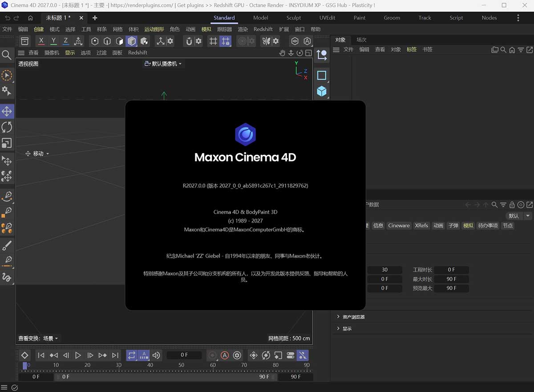Image resolution: width=534 pixels, height=392 pixels.
Task: Enable edges mode icon
Action: click(107, 41)
